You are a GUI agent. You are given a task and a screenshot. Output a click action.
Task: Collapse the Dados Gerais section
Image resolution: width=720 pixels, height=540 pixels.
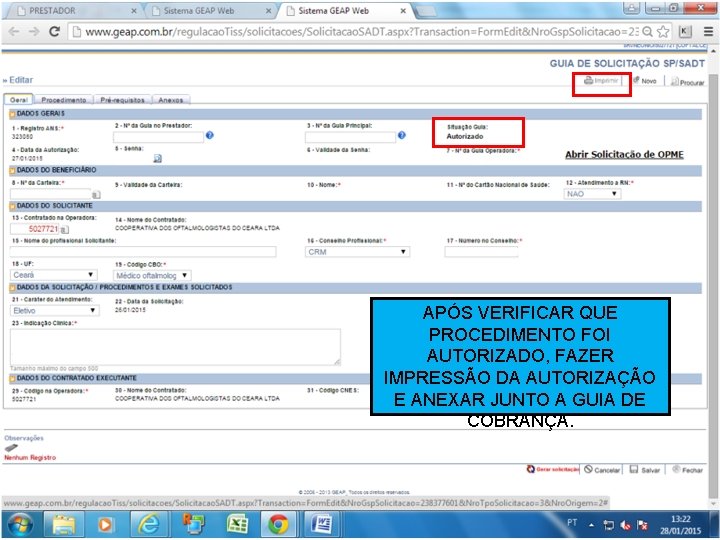pyautogui.click(x=12, y=114)
